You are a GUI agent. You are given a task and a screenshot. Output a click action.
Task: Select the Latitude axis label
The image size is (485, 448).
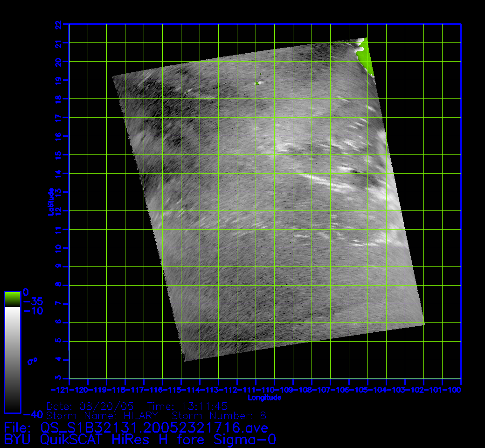[x=51, y=201]
